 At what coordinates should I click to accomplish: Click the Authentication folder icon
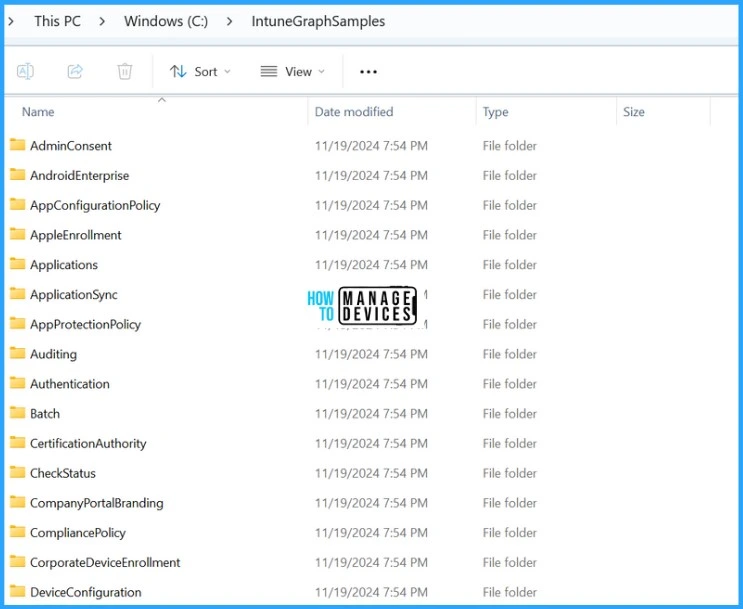point(18,383)
